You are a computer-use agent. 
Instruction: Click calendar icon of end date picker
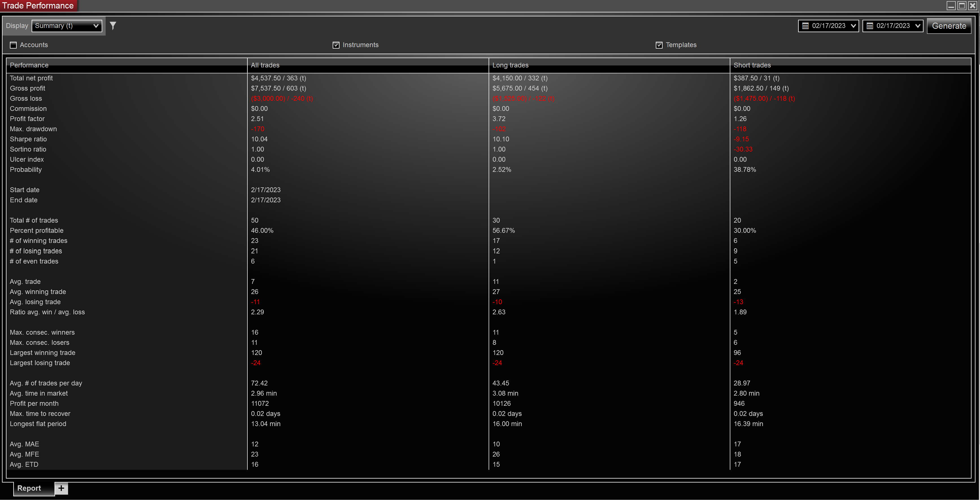click(869, 26)
